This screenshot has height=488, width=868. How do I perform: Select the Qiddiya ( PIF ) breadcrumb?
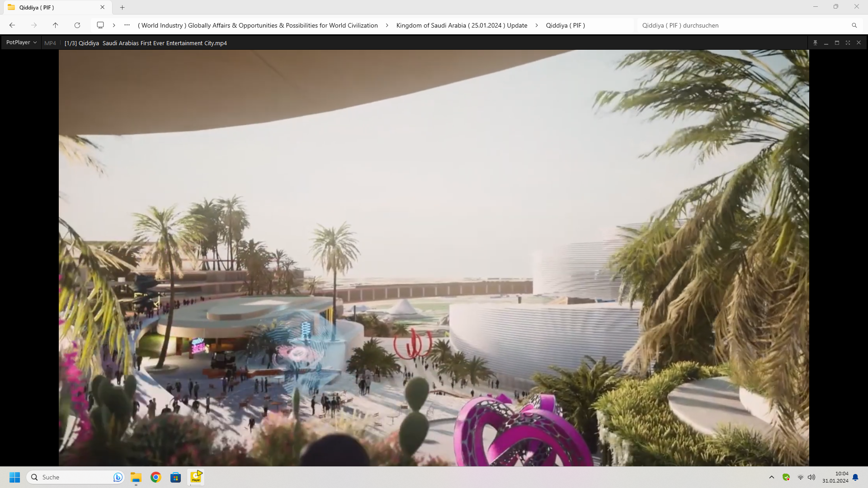point(565,25)
